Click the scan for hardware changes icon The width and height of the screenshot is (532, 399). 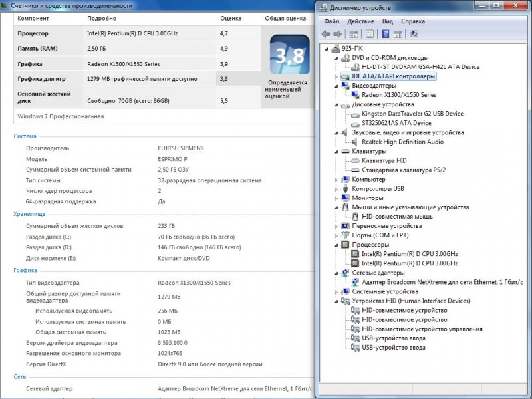pyautogui.click(x=414, y=34)
